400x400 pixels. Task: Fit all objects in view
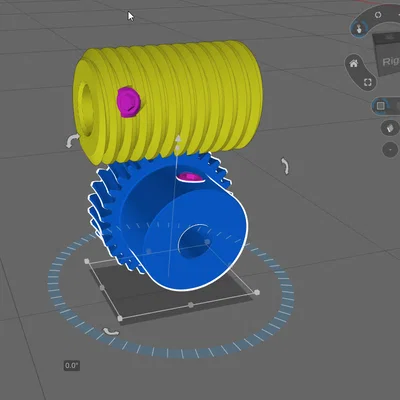click(368, 82)
